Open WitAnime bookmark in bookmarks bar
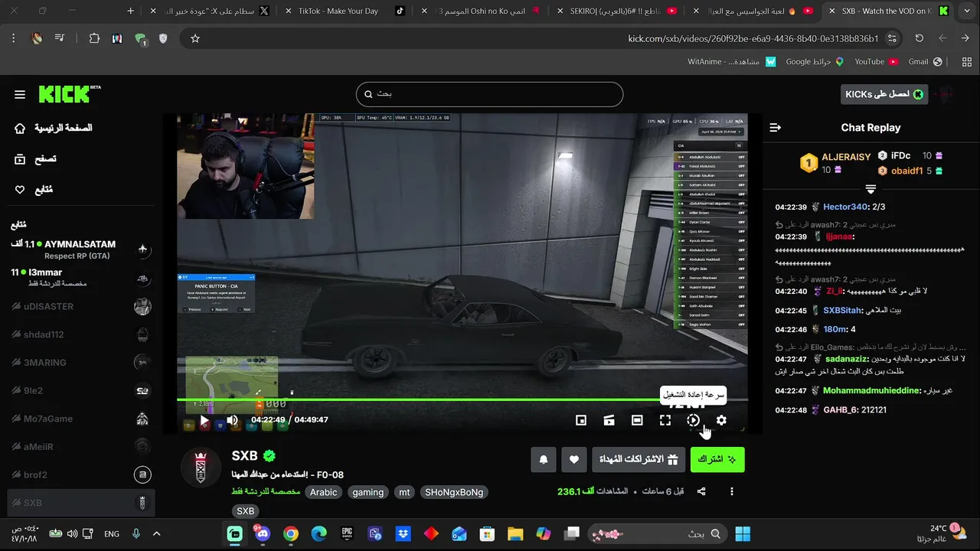The image size is (980, 551). click(731, 61)
